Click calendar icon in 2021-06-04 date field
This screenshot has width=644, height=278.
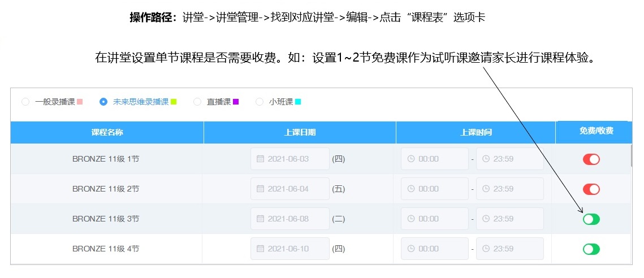[x=260, y=189]
